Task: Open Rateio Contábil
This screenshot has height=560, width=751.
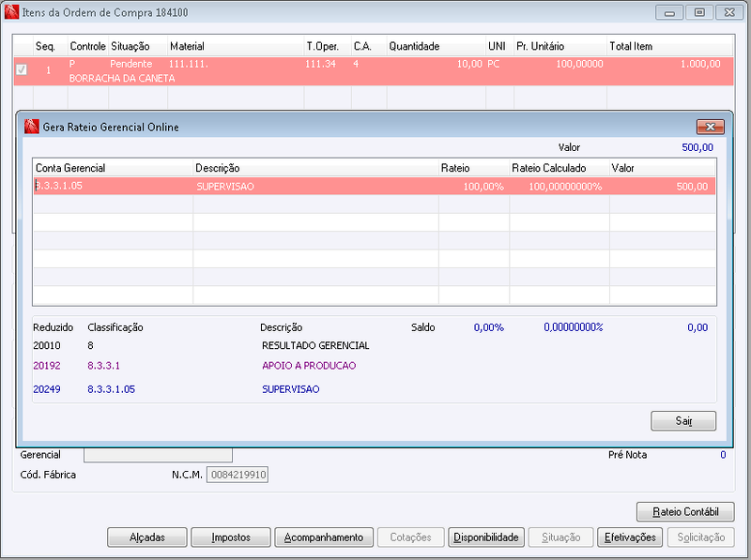Action: pyautogui.click(x=685, y=511)
